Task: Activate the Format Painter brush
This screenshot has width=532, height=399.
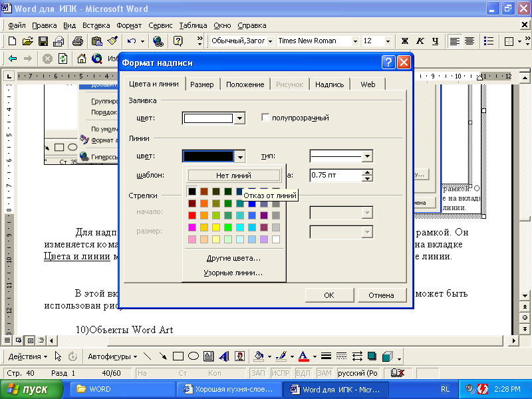Action: point(112,41)
